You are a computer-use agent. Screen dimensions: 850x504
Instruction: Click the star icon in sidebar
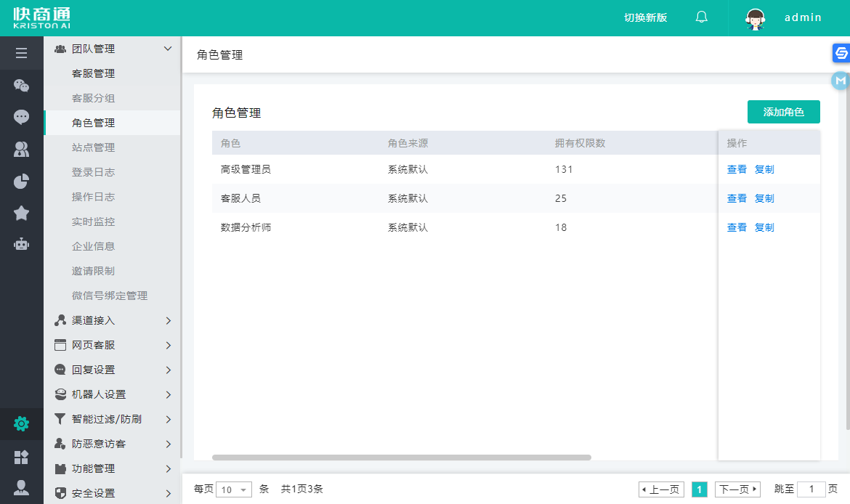coord(21,213)
